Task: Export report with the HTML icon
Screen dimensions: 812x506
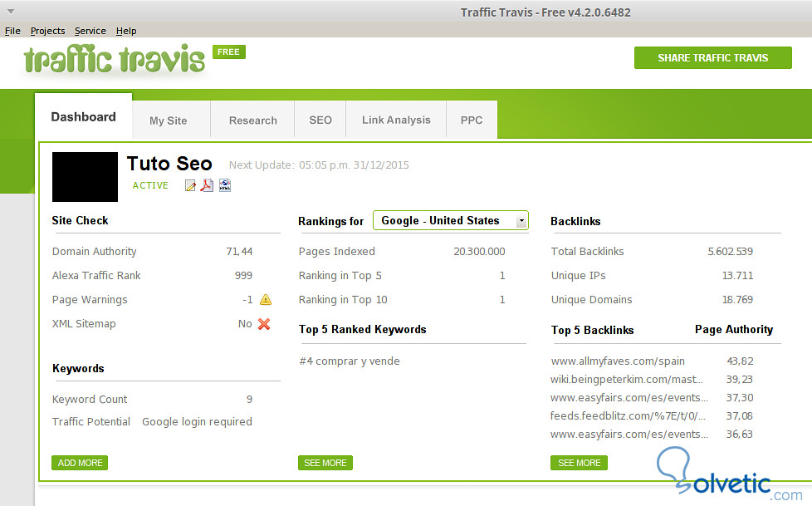Action: click(225, 185)
